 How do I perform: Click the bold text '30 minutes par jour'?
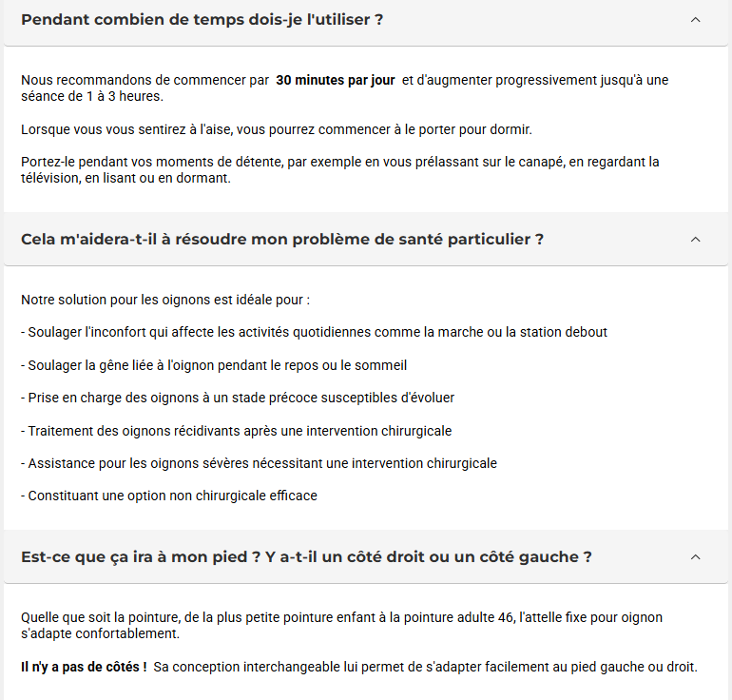tap(336, 80)
